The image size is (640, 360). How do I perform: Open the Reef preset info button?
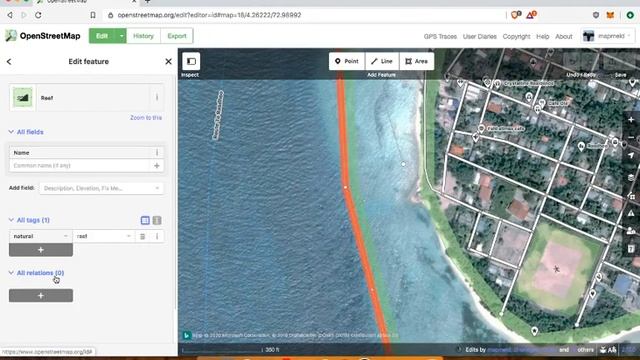click(x=157, y=98)
